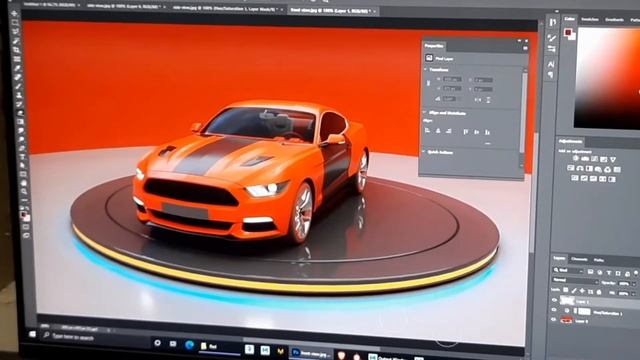Add a Levels adjustment
Image resolution: width=640 pixels, height=360 pixels.
(x=585, y=159)
